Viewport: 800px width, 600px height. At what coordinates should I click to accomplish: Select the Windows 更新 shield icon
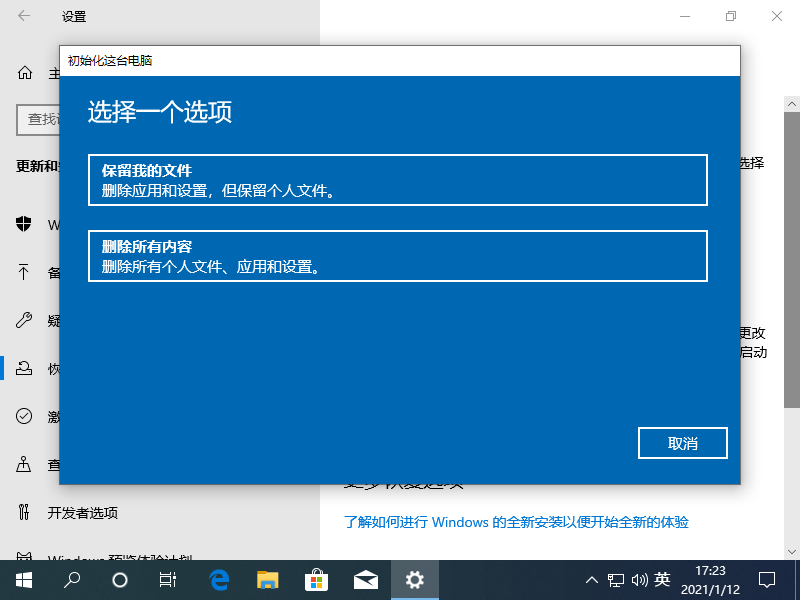pos(22,225)
